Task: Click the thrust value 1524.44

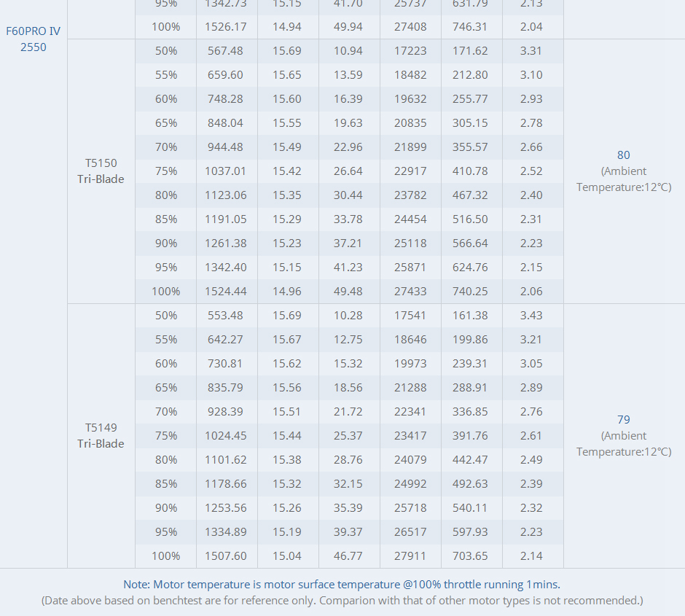Action: click(x=226, y=292)
